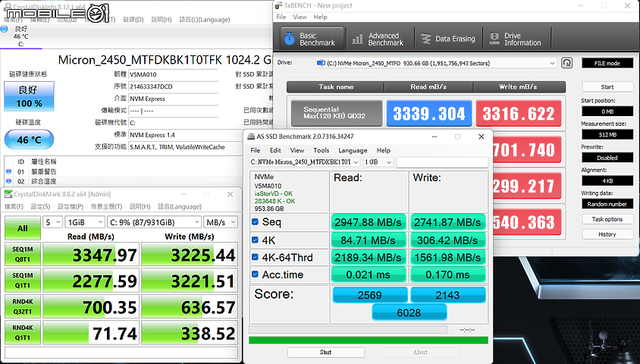Click the Advanced Benchmark chart icon
The image size is (640, 364).
[358, 39]
